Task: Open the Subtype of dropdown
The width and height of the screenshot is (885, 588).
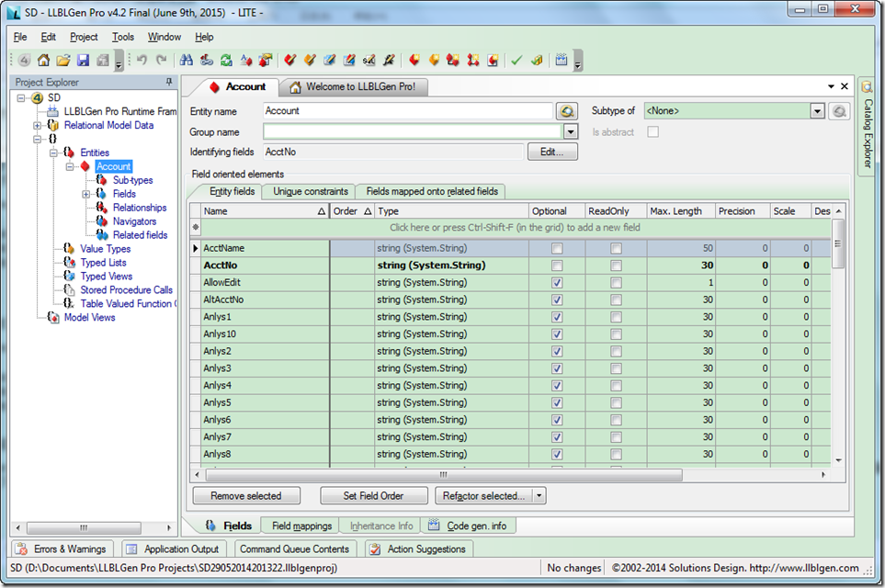Action: pos(817,111)
